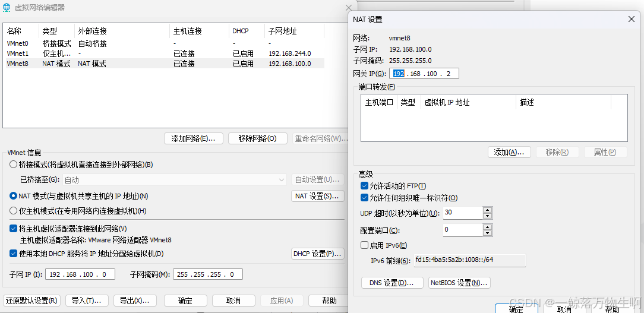
Task: Select the VMnet8 row
Action: pos(163,64)
